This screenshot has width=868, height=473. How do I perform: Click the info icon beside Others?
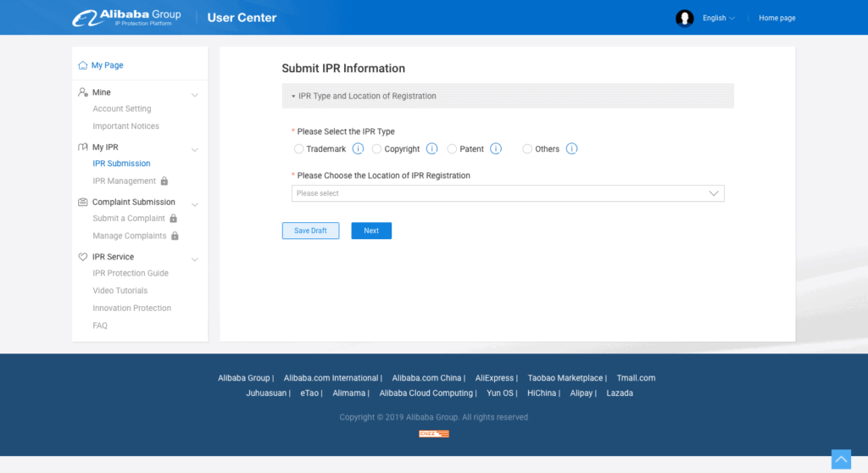click(x=571, y=148)
